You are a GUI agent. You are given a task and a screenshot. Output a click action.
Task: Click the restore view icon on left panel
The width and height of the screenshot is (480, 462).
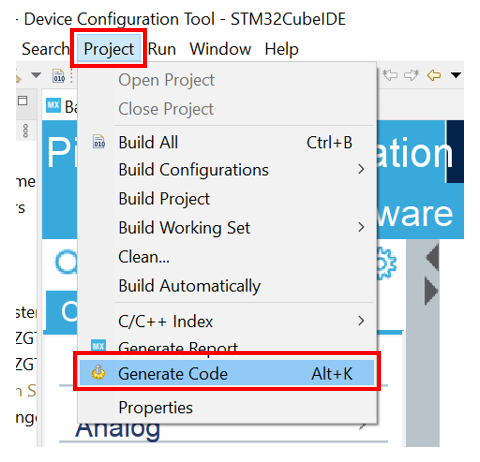(23, 100)
